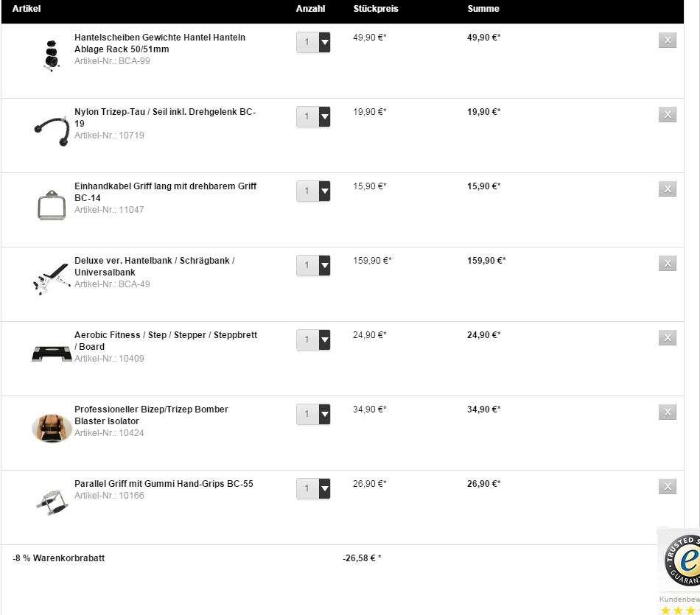Viewport: 700px width, 615px height.
Task: Select quantity for Aerobic Fitness Stepper
Action: click(x=313, y=340)
